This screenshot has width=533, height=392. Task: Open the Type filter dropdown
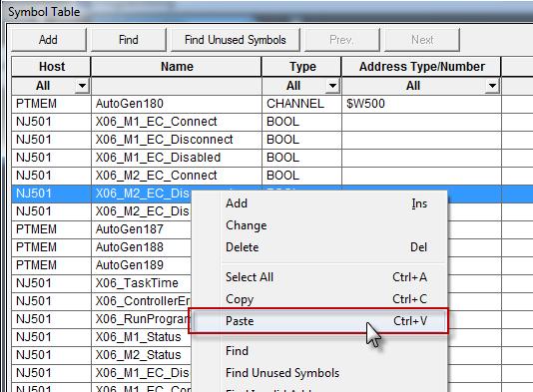pos(332,86)
